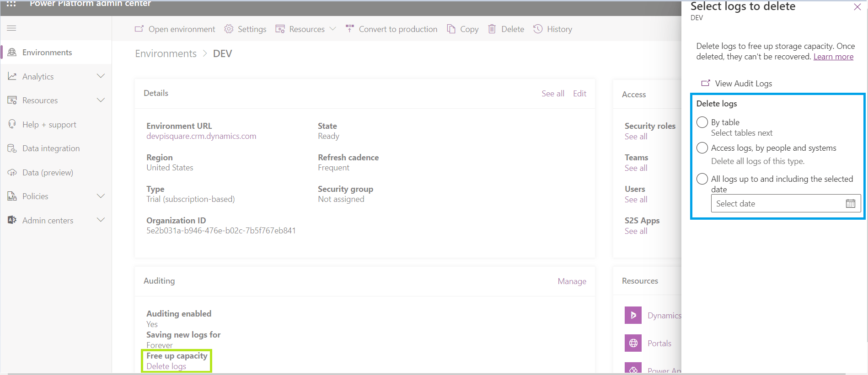Click See all under Users

636,200
